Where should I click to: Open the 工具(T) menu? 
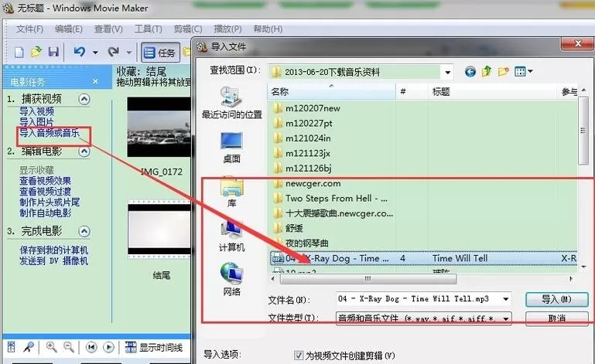(x=149, y=29)
